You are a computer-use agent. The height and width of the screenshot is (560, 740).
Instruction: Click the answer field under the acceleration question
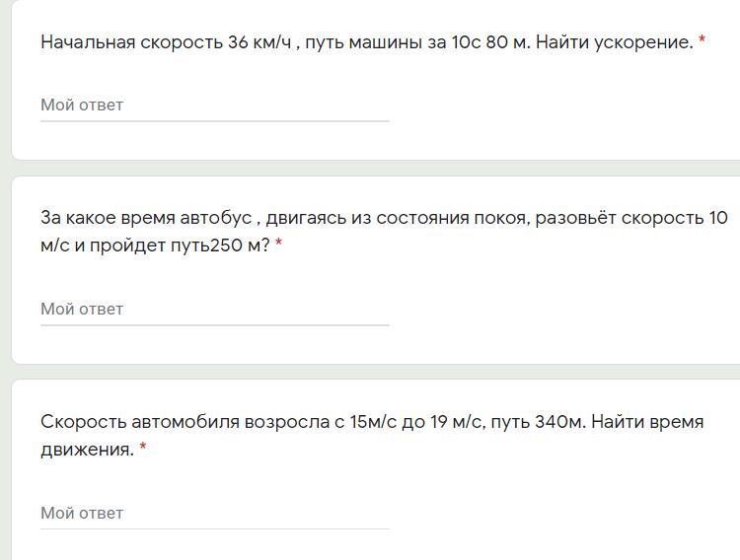(x=214, y=105)
